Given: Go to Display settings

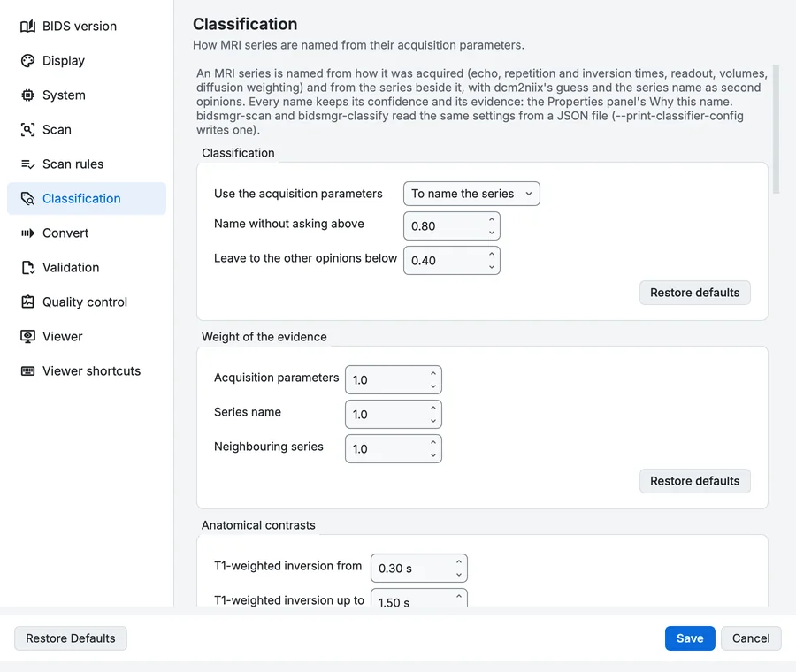Looking at the screenshot, I should (87, 60).
